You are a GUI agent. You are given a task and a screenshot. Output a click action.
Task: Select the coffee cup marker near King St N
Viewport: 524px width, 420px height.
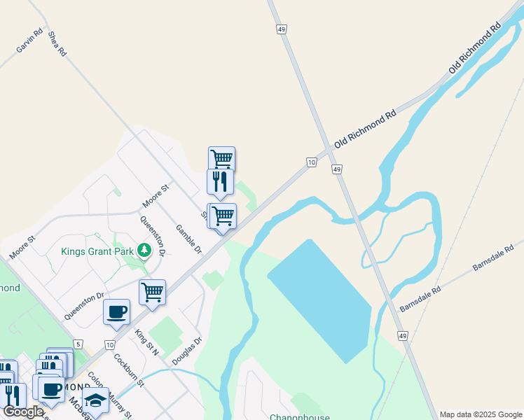tap(116, 313)
